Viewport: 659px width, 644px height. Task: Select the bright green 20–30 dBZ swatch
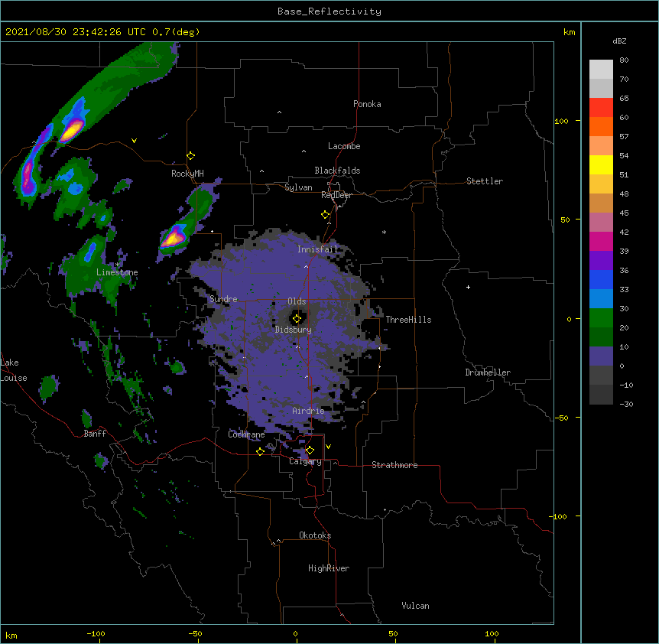coord(601,318)
